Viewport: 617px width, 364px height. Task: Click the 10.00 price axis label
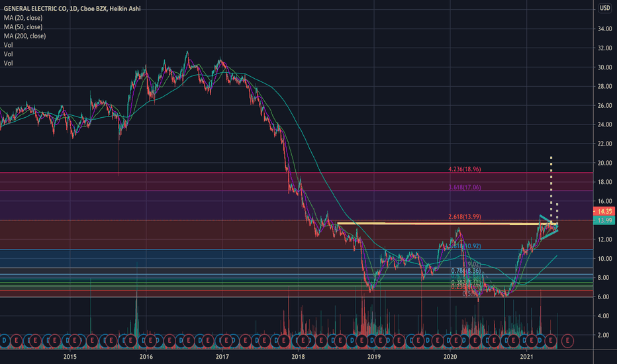coord(605,259)
